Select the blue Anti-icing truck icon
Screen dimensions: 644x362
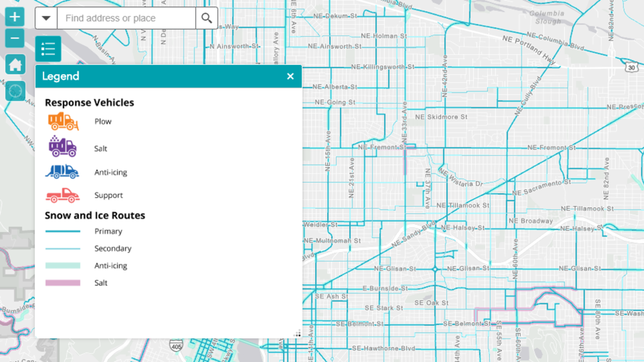click(62, 172)
